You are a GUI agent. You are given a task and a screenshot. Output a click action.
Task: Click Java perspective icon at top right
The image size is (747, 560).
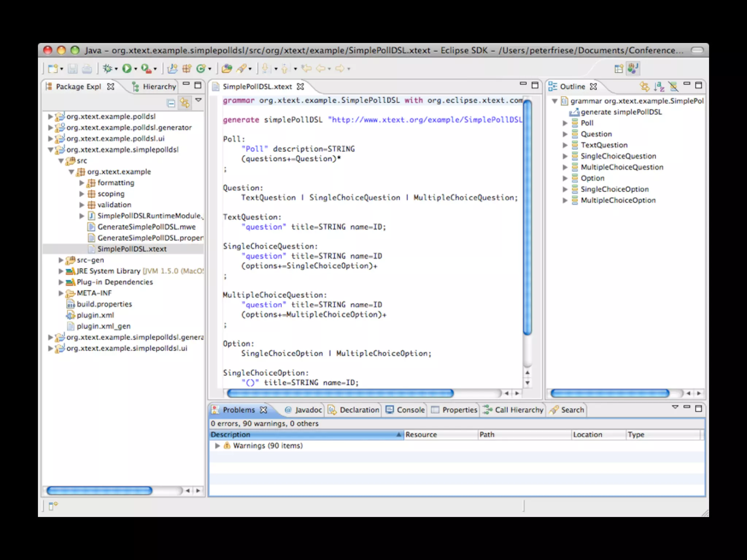pos(633,68)
